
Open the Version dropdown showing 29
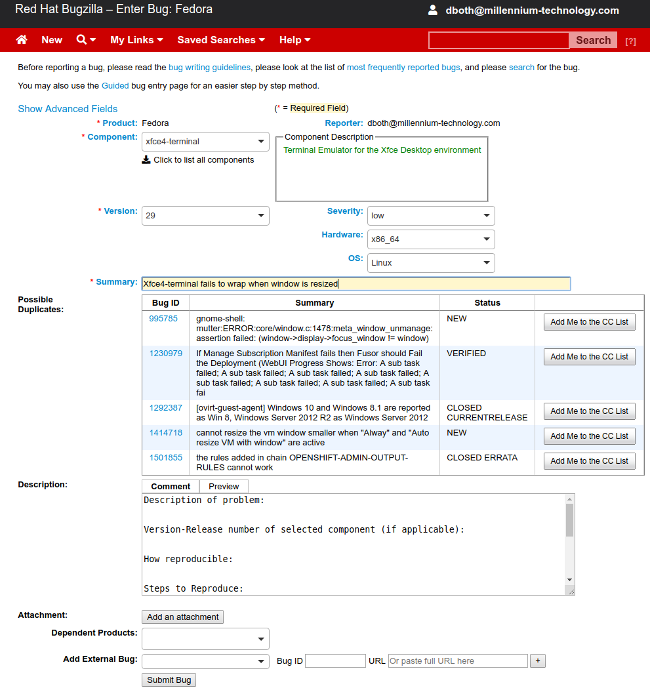pyautogui.click(x=205, y=216)
